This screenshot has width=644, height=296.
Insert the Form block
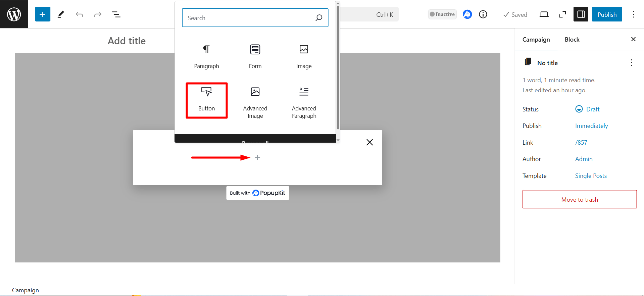[x=255, y=56]
